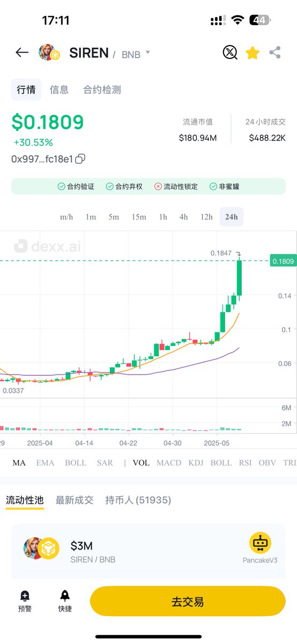Toggle the BOLL overlay indicator
This screenshot has height=644, width=297.
pos(76,463)
